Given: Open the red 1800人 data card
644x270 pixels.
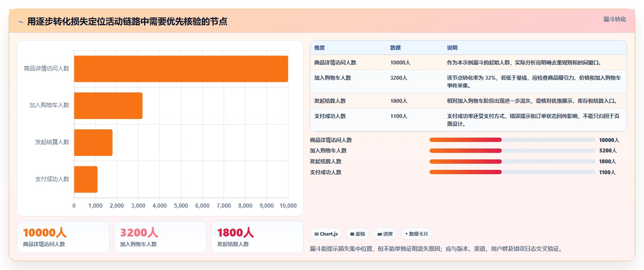Looking at the screenshot, I should coord(257,237).
